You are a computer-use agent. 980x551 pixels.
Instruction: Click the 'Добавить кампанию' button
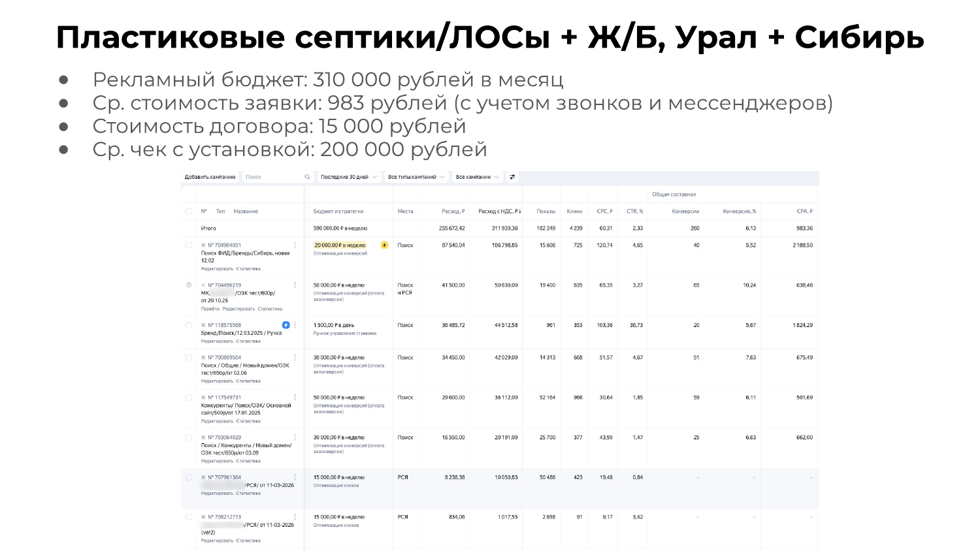(x=210, y=177)
